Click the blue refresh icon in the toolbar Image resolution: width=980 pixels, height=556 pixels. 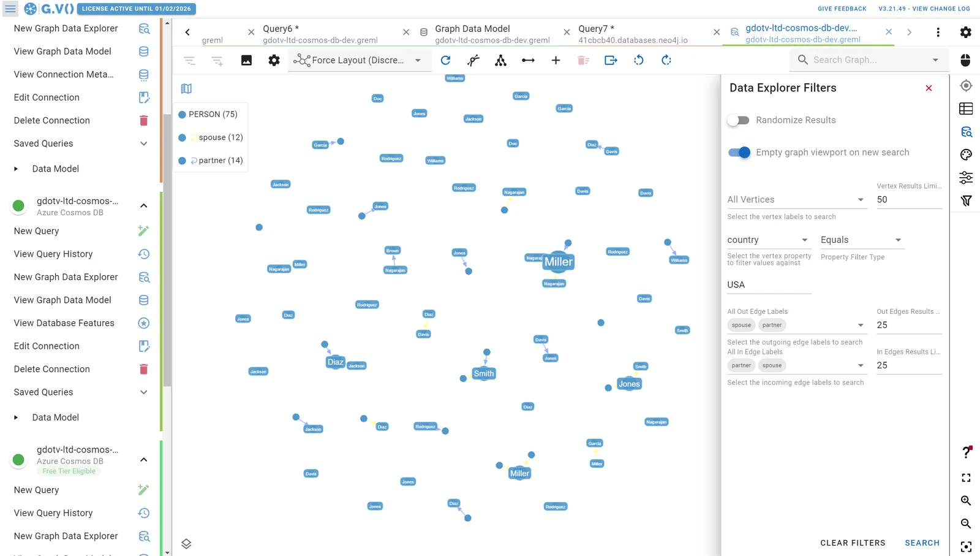point(445,60)
